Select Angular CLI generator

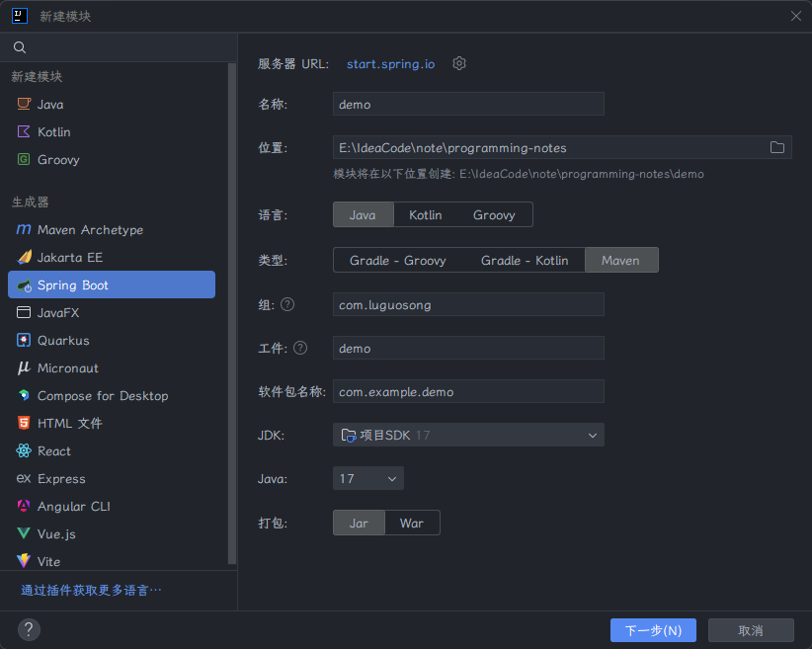tap(112, 506)
